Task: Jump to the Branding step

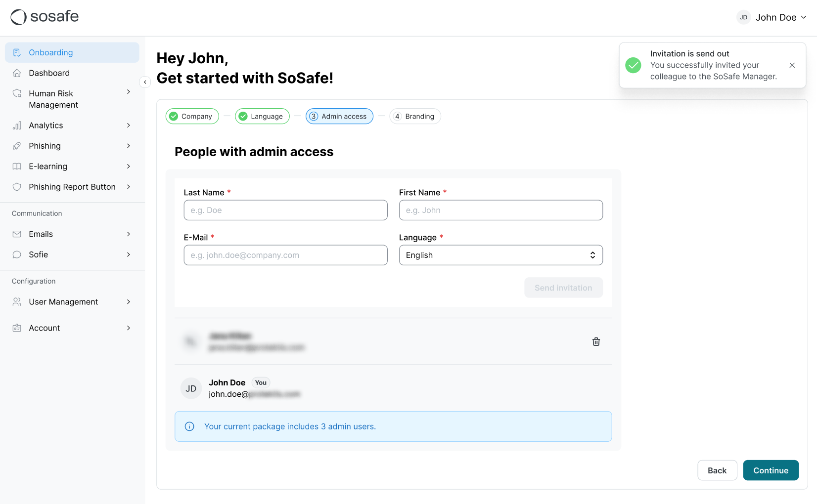Action: coord(415,117)
